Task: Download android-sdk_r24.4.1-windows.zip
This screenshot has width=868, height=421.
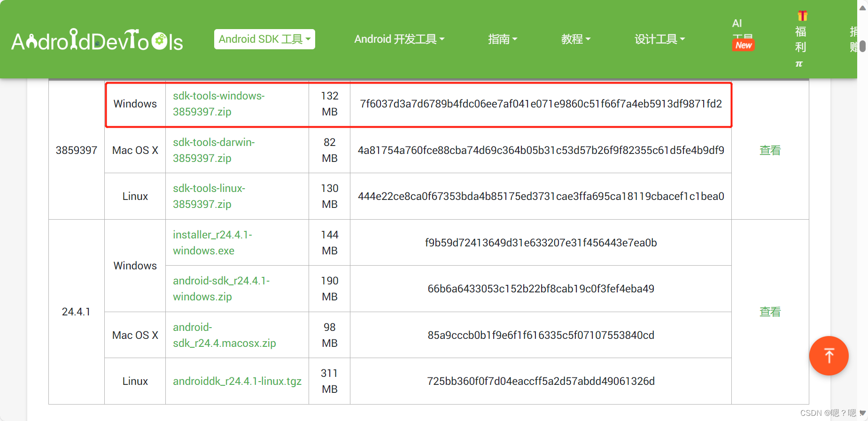Action: click(221, 289)
